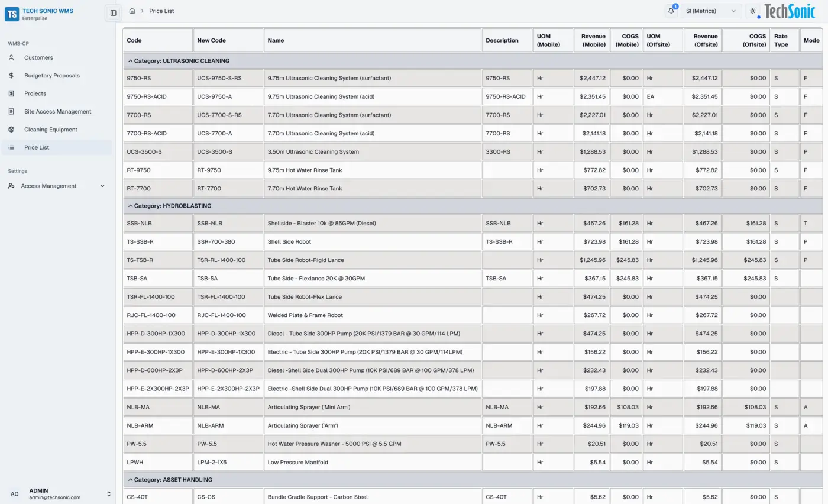This screenshot has width=828, height=504.
Task: Click the Description column header
Action: [x=507, y=40]
